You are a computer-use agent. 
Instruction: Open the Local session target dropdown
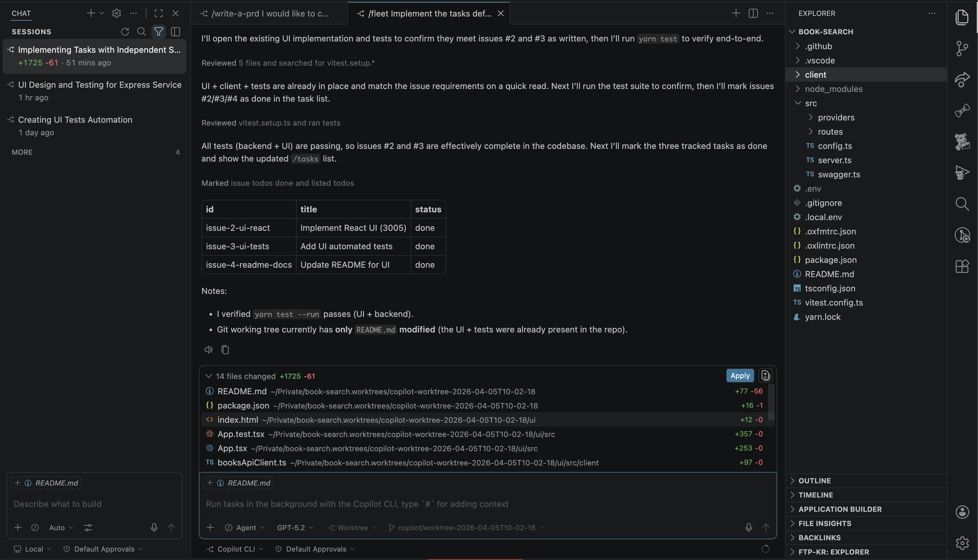(33, 549)
